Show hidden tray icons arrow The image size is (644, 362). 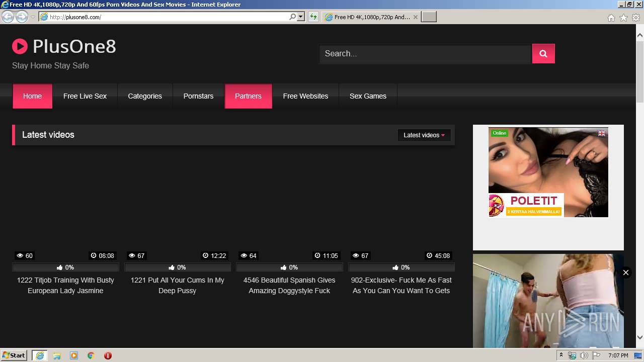[561, 355]
